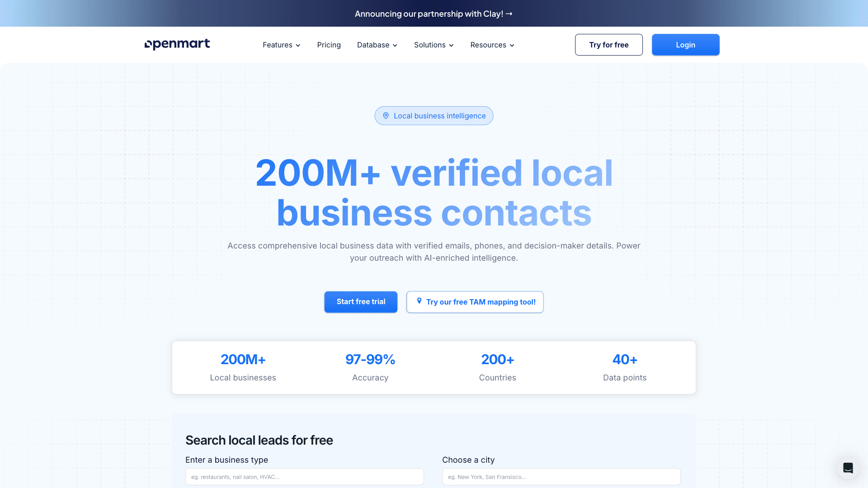Select Pricing in the navigation bar
The width and height of the screenshot is (868, 488).
click(329, 45)
